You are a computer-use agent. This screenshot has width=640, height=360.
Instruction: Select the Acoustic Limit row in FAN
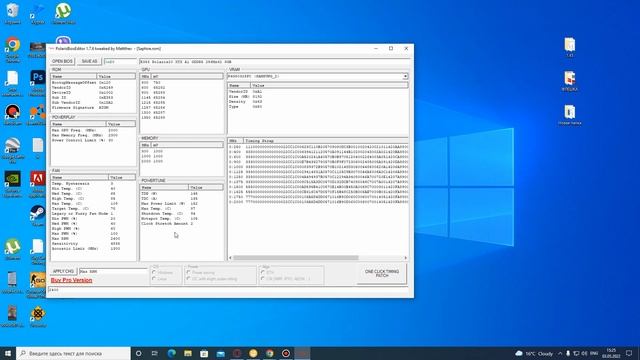pos(93,248)
